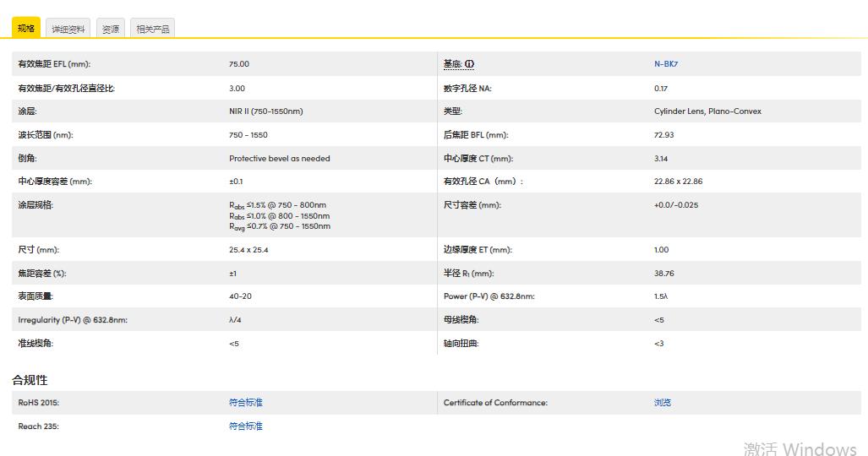Click the 波长范围 (nm) label
The height and width of the screenshot is (456, 868).
tap(46, 135)
